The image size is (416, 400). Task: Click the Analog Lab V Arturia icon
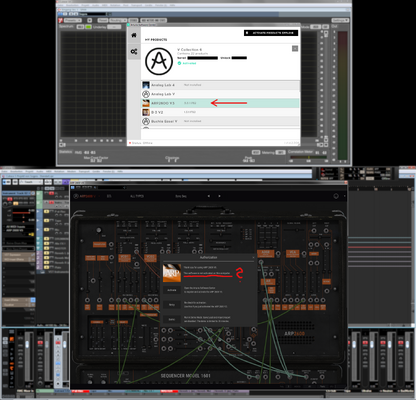146,94
